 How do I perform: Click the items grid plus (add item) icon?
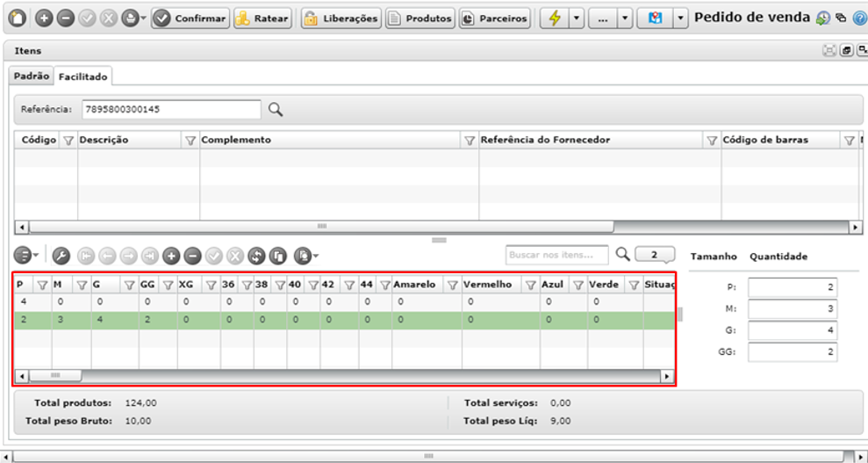[171, 256]
